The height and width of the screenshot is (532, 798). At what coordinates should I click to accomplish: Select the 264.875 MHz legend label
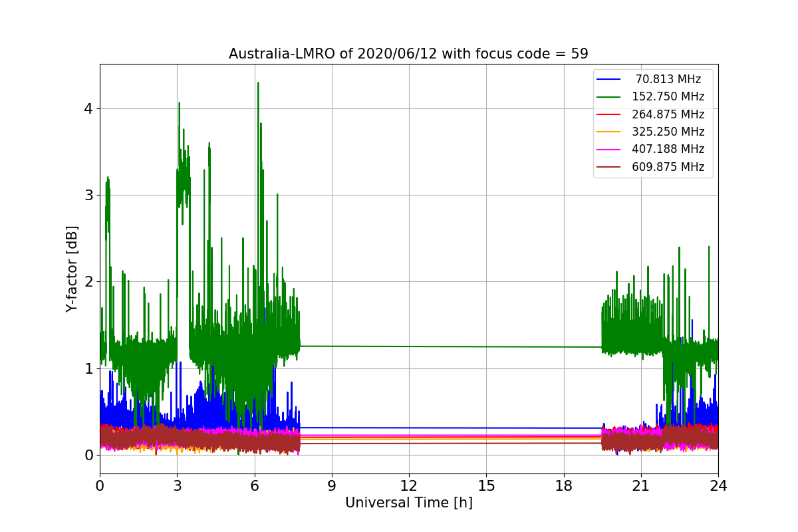[668, 114]
